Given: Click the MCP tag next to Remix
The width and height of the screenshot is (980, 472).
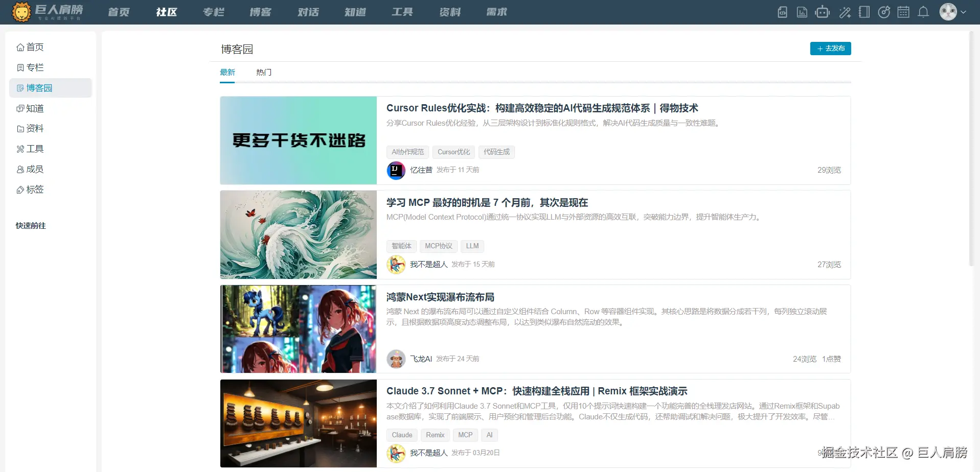Looking at the screenshot, I should click(x=465, y=435).
